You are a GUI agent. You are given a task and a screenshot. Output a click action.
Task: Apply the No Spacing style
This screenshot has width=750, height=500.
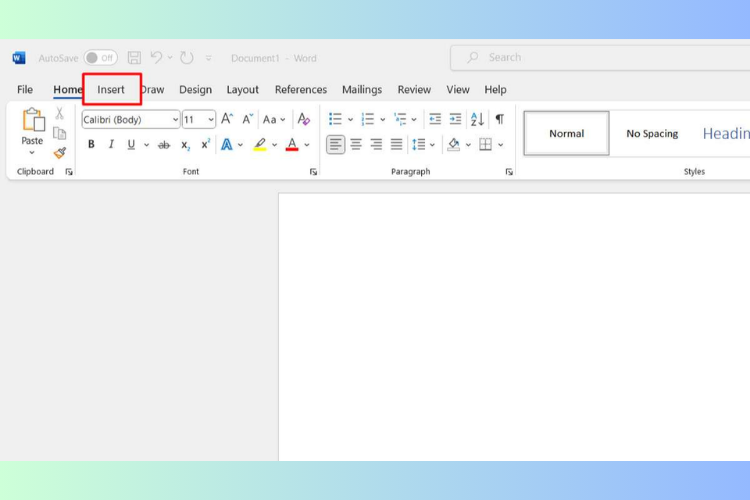[652, 133]
